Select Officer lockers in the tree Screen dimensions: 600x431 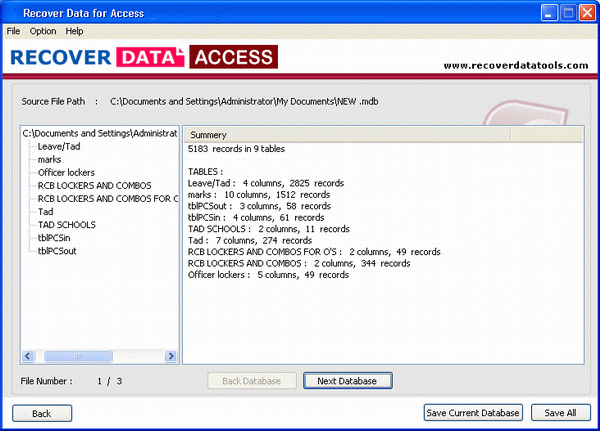[x=66, y=172]
